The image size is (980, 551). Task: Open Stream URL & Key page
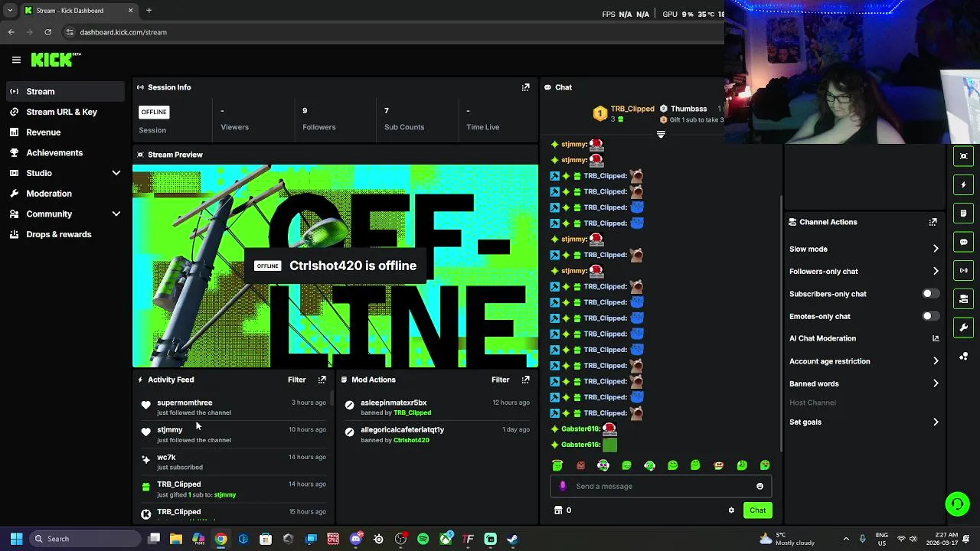(64, 112)
